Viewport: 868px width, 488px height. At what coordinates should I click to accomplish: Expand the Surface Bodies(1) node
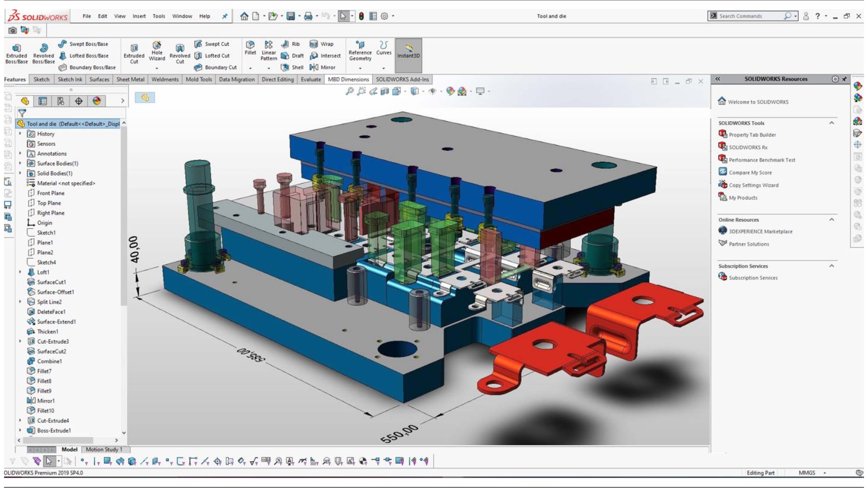tap(20, 163)
